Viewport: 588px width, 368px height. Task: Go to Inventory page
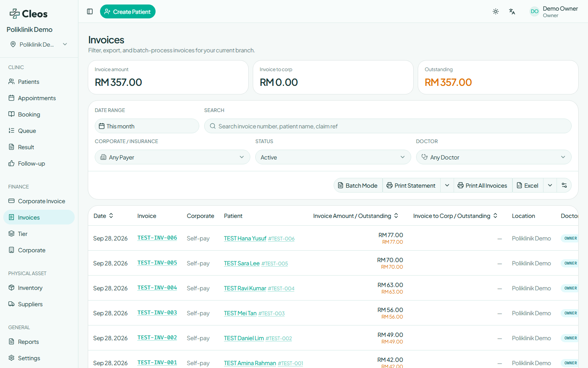(x=39, y=288)
